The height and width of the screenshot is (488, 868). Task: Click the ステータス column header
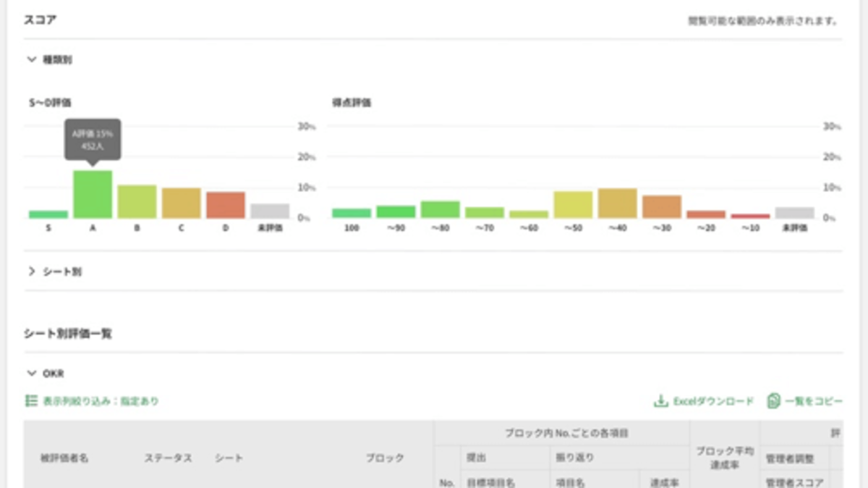coord(168,458)
